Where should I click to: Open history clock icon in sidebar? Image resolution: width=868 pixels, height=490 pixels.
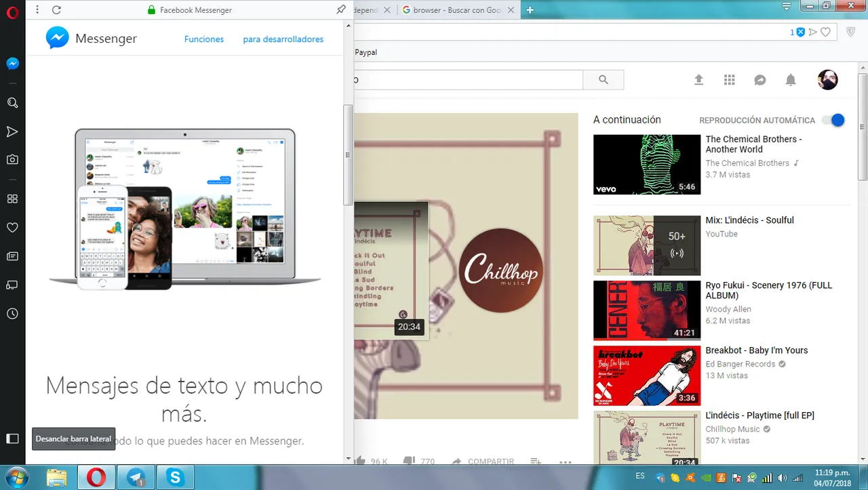coord(12,314)
